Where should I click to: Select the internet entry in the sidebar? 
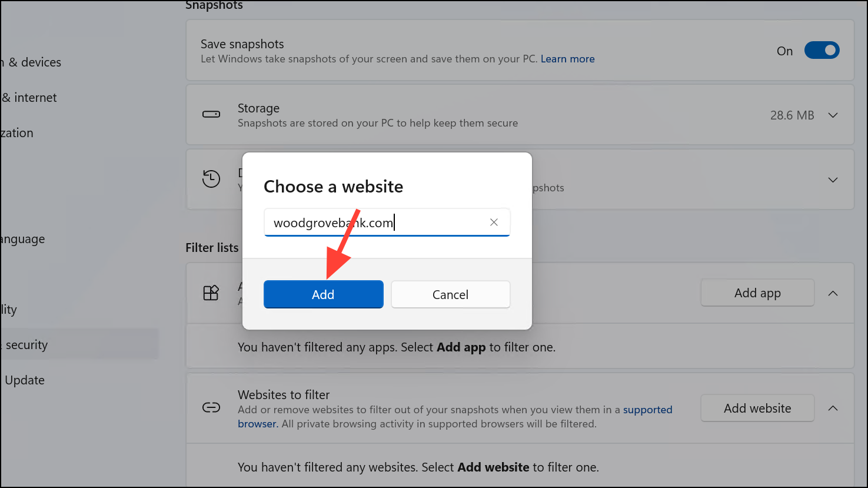(28, 97)
